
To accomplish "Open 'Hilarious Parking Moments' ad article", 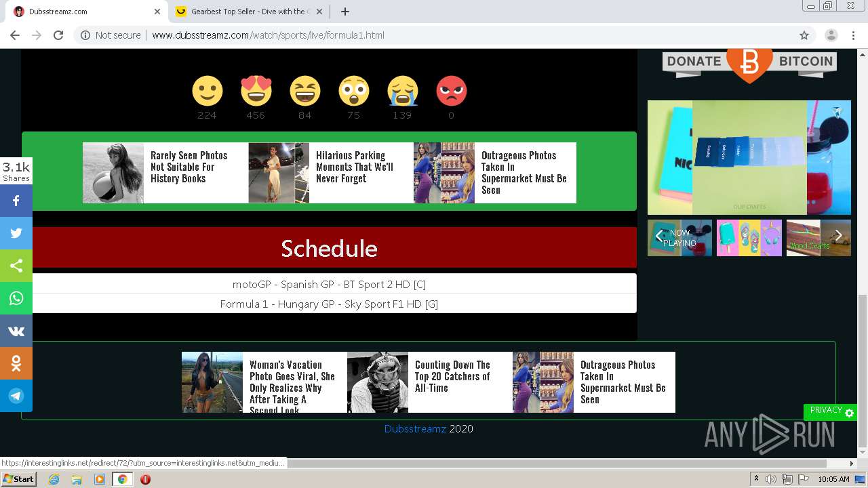I will [x=330, y=173].
